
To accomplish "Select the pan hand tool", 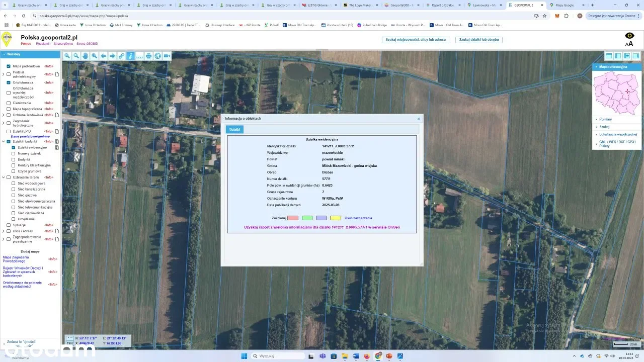I will (x=85, y=56).
